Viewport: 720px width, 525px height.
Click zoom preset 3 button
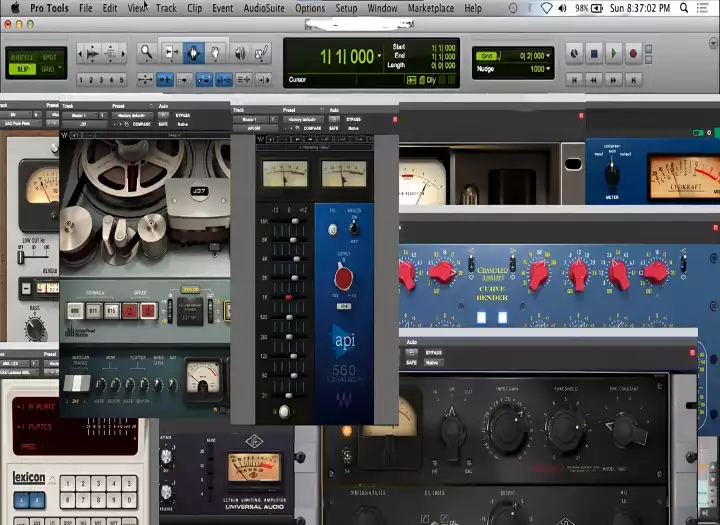point(101,80)
